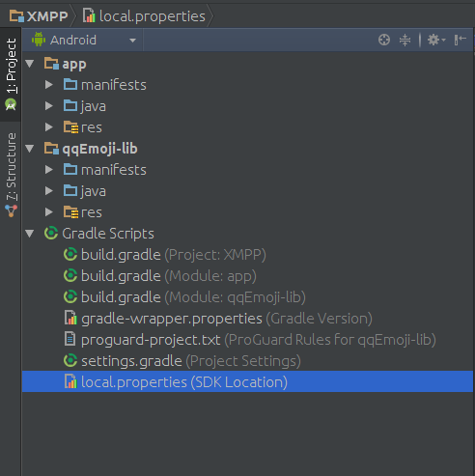Expand the manifests folder under app

(x=49, y=85)
